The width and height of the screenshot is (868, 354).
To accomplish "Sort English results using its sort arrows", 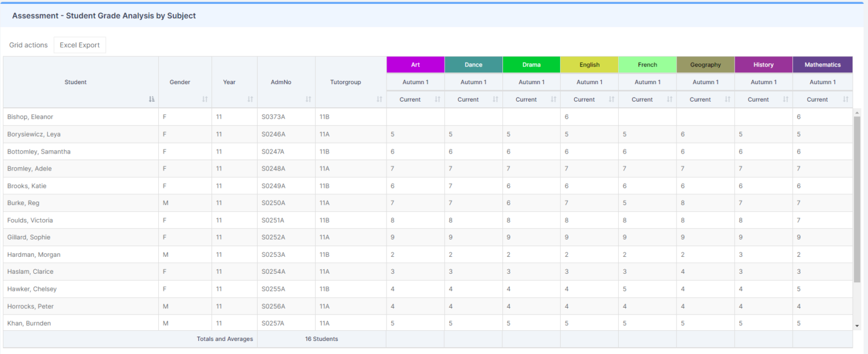I will (x=611, y=99).
